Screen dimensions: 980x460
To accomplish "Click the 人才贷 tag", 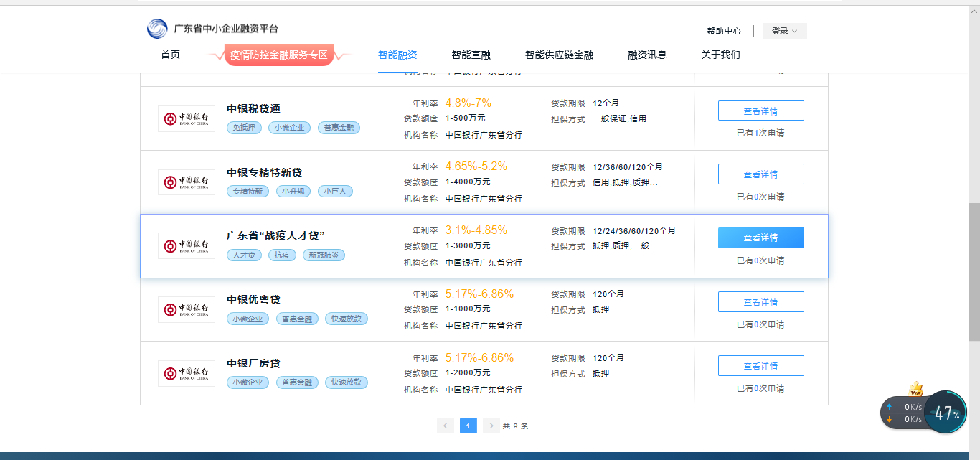I will [x=245, y=255].
